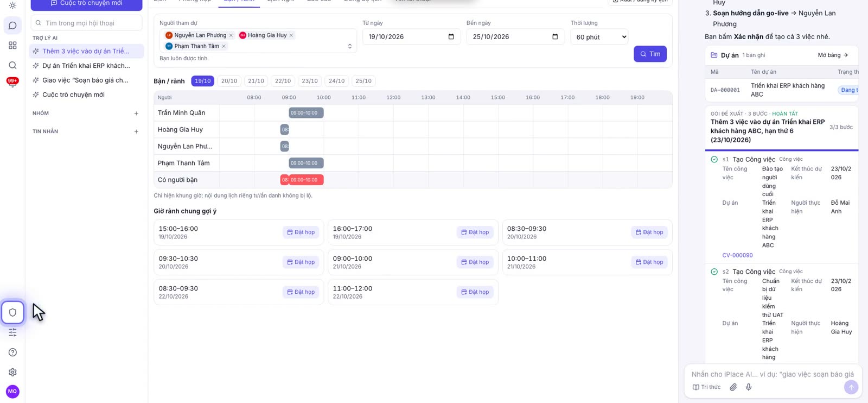Book the 15:00–16:00 slot with Đặt họp
Viewport: 868px width, 403px height.
301,232
